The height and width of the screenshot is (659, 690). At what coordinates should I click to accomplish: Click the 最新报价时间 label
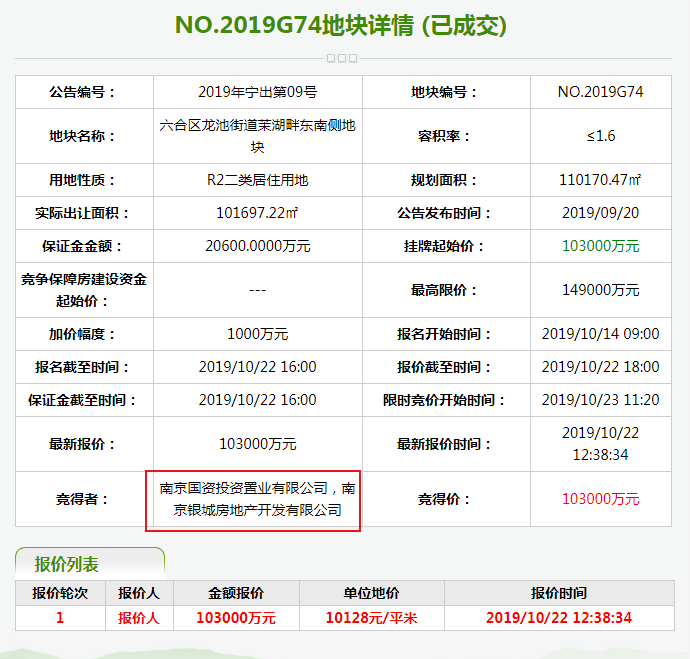click(443, 444)
